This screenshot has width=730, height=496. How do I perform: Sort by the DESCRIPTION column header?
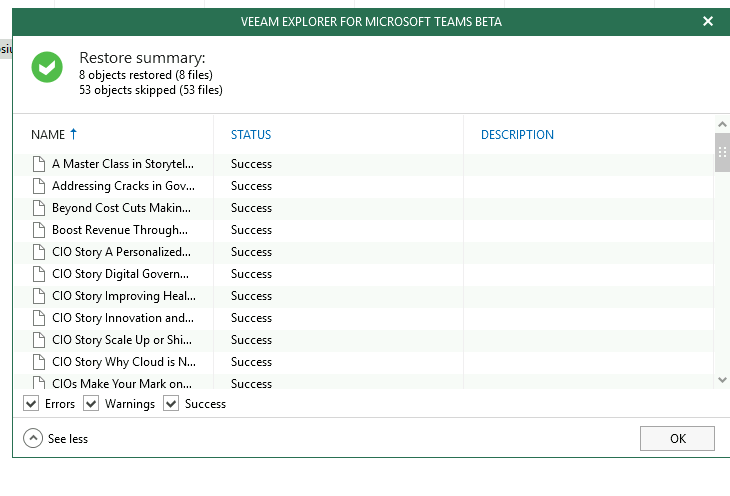pyautogui.click(x=517, y=135)
